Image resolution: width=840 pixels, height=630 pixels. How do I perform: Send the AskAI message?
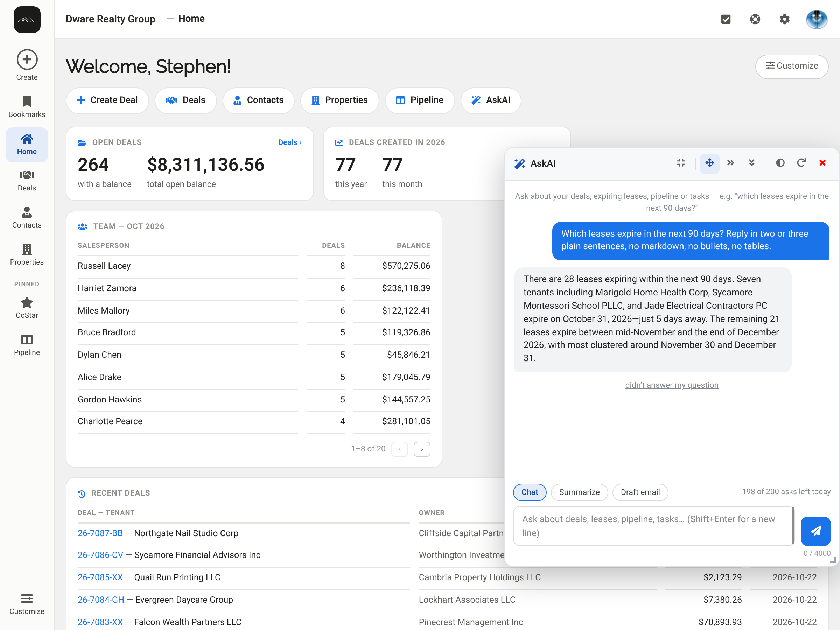(x=815, y=531)
